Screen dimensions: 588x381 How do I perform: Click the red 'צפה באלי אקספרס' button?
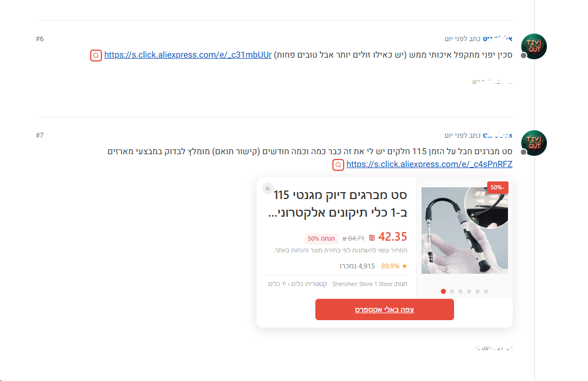384,309
